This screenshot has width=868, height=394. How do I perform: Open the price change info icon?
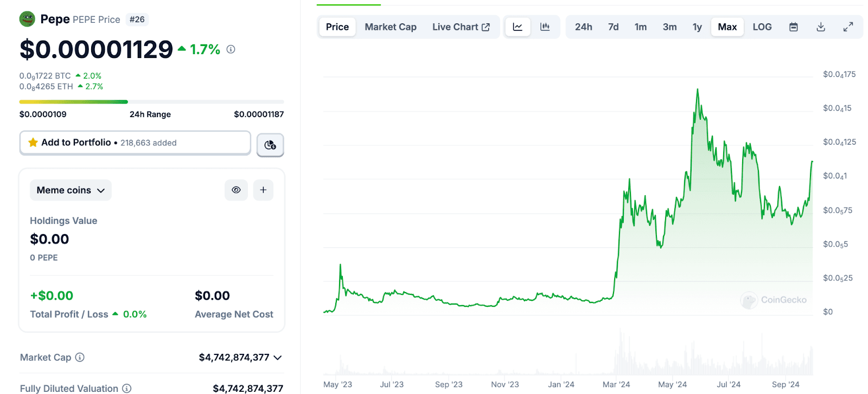click(x=231, y=49)
